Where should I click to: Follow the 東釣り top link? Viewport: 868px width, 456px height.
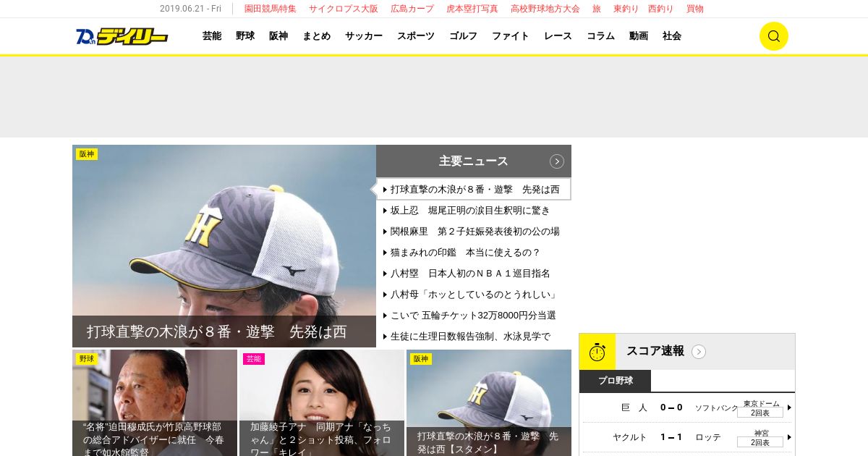pyautogui.click(x=626, y=9)
